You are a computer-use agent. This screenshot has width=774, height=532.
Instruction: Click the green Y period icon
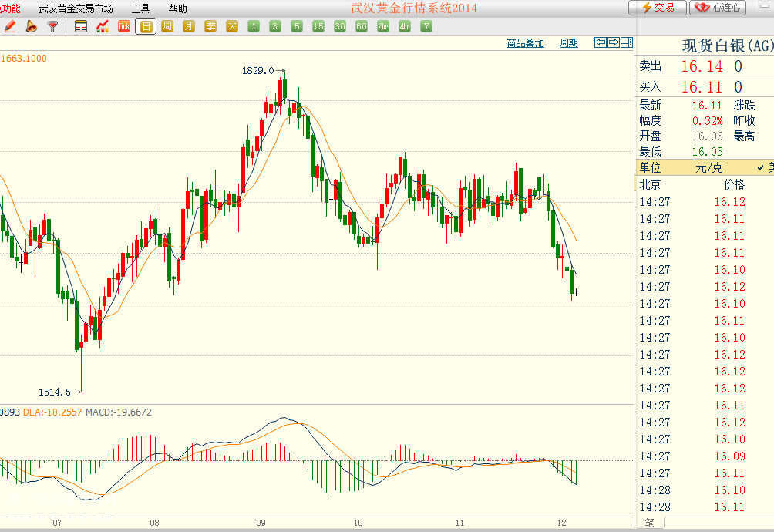point(426,26)
